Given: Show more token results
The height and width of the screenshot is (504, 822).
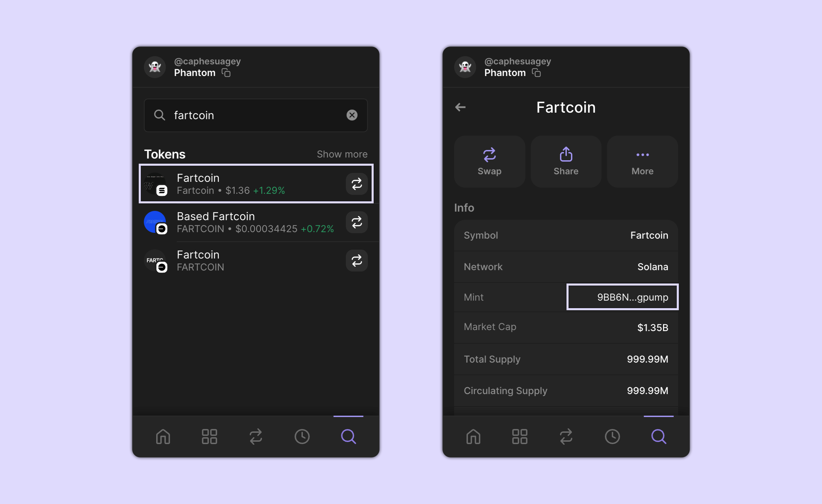Looking at the screenshot, I should [x=342, y=154].
